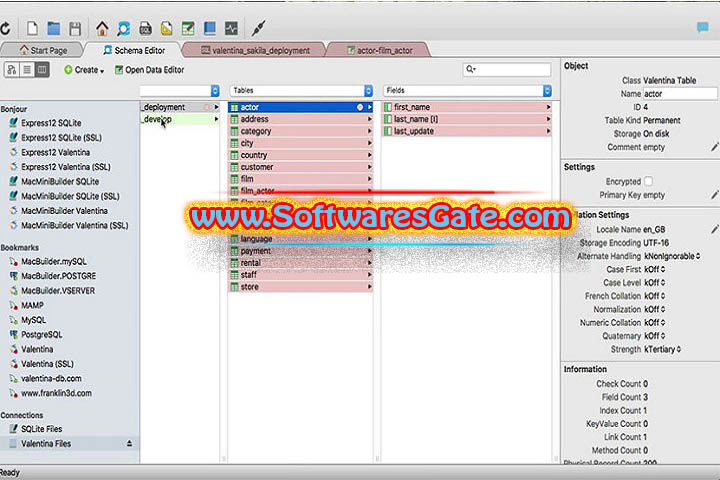Select the address table
This screenshot has width=720, height=480.
(x=301, y=119)
